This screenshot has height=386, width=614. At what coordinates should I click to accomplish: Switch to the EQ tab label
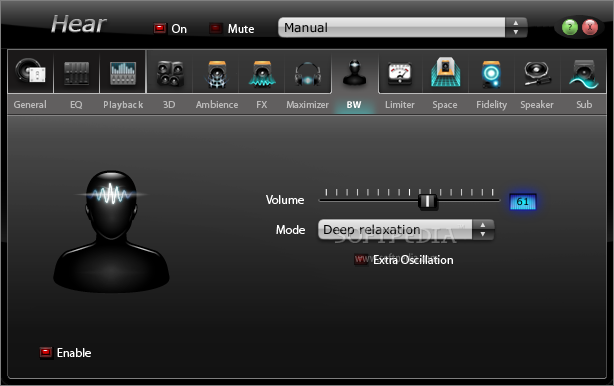(76, 105)
